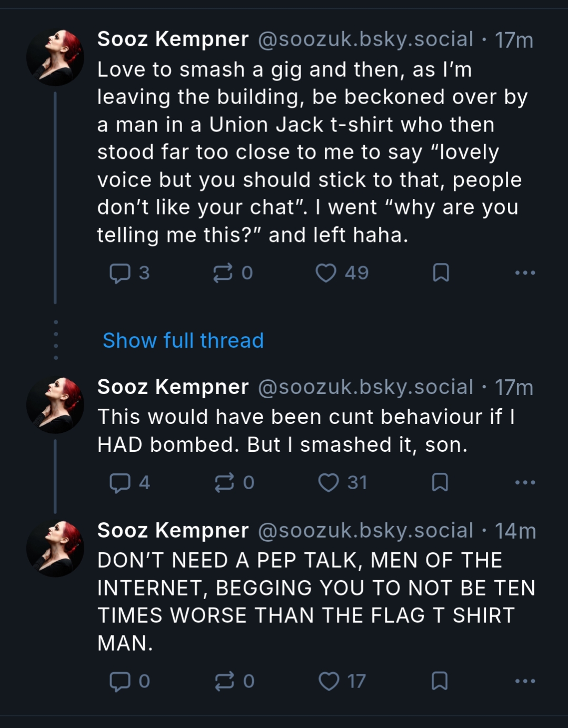568x728 pixels.
Task: Bookmark the 'smashed it, son' post
Action: 440,482
